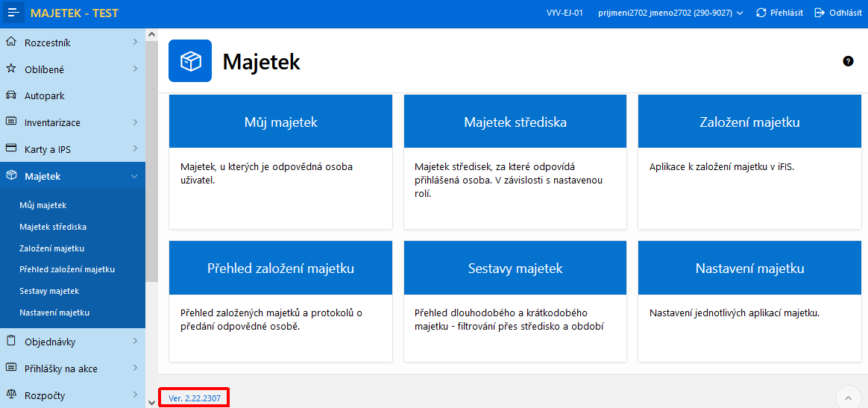
Task: Open the Nastavení majetku card
Action: click(749, 301)
